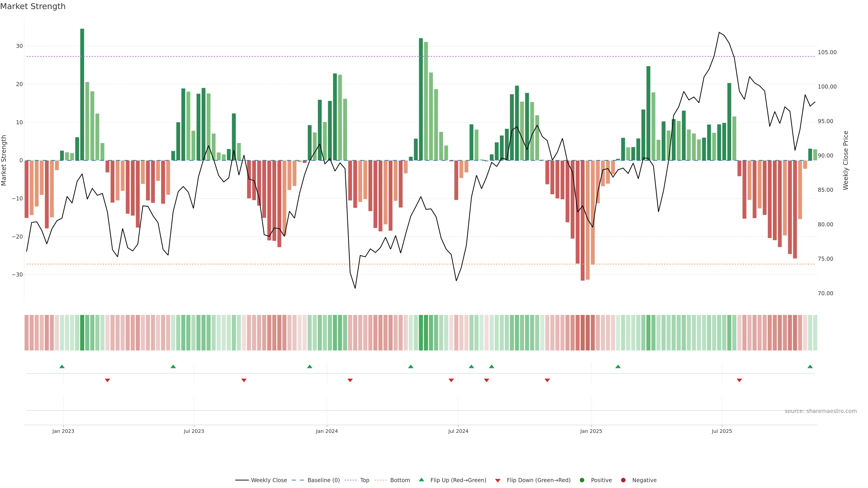
Task: Click the Jan 2023 x-axis tick label
Action: coord(63,431)
